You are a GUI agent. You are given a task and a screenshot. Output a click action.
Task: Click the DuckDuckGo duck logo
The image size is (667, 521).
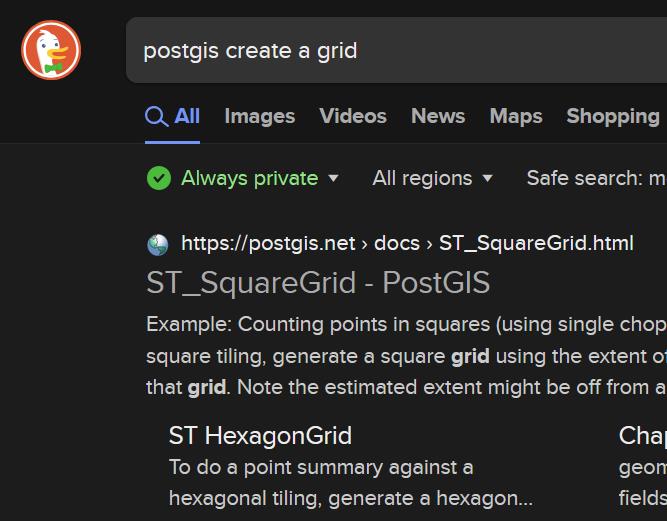coord(51,49)
